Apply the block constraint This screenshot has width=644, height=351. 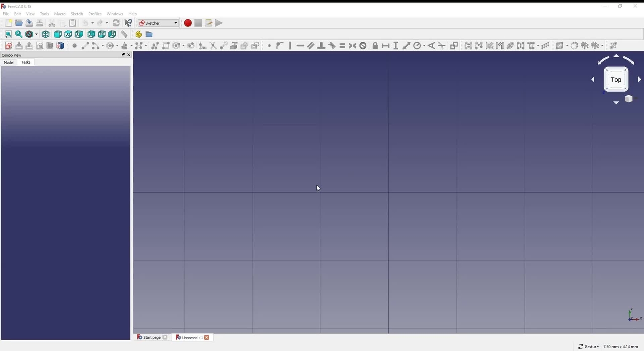point(363,46)
